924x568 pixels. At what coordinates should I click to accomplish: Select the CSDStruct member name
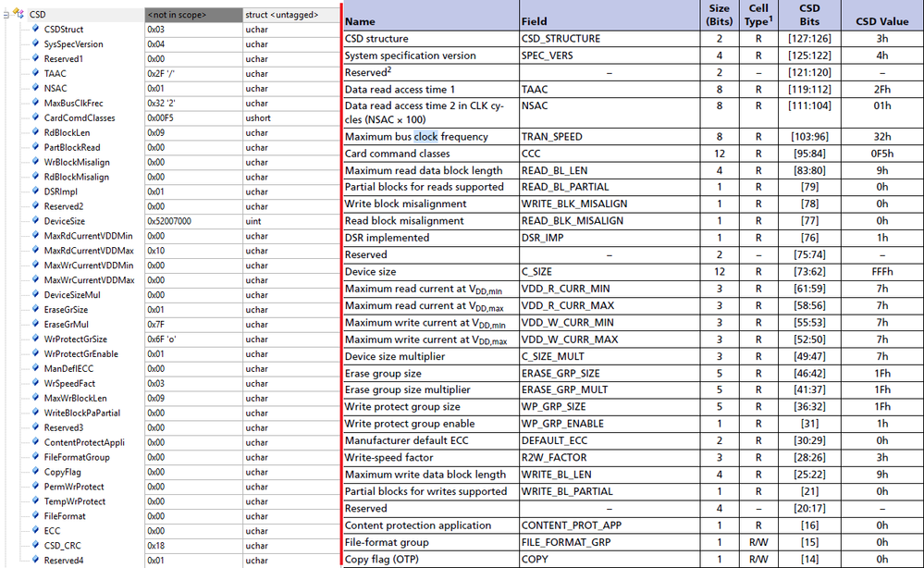point(64,30)
